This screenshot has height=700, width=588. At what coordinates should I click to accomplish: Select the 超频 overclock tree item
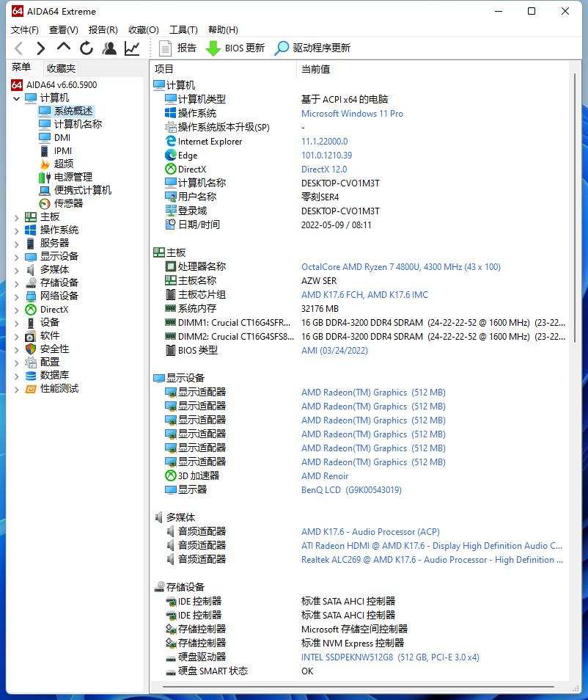pyautogui.click(x=56, y=164)
